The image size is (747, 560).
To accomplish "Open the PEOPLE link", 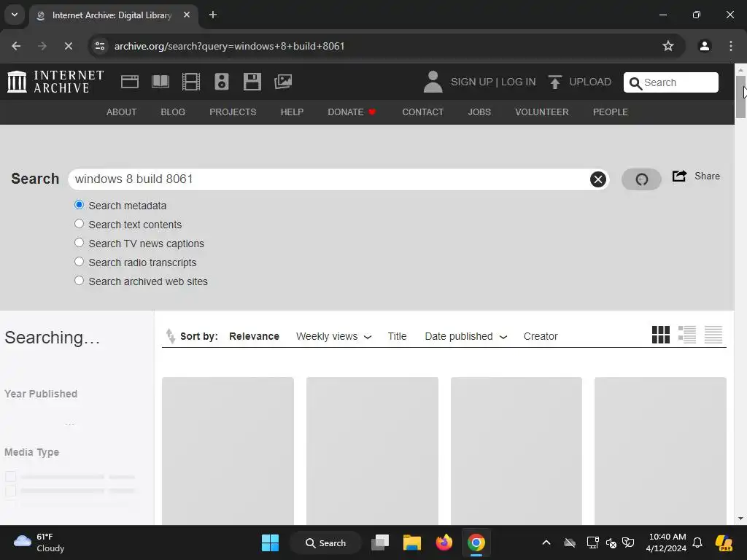I will [611, 112].
